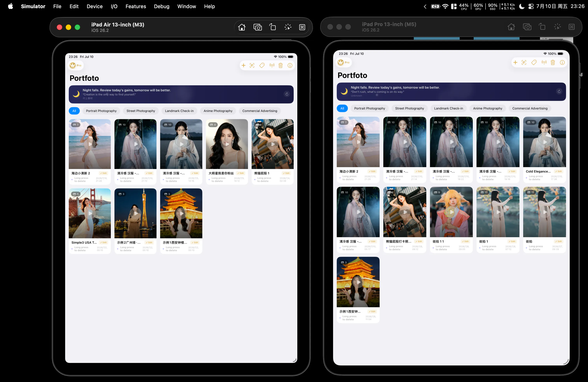Open 大明星我是你粉丝 portrait thumbnail in iPad Air
This screenshot has width=588, height=382.
pyautogui.click(x=227, y=144)
